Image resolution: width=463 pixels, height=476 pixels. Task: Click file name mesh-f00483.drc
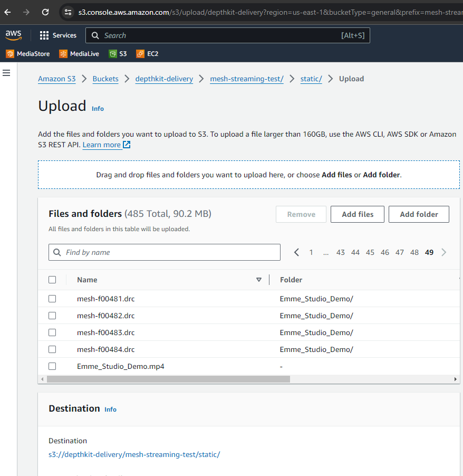106,332
